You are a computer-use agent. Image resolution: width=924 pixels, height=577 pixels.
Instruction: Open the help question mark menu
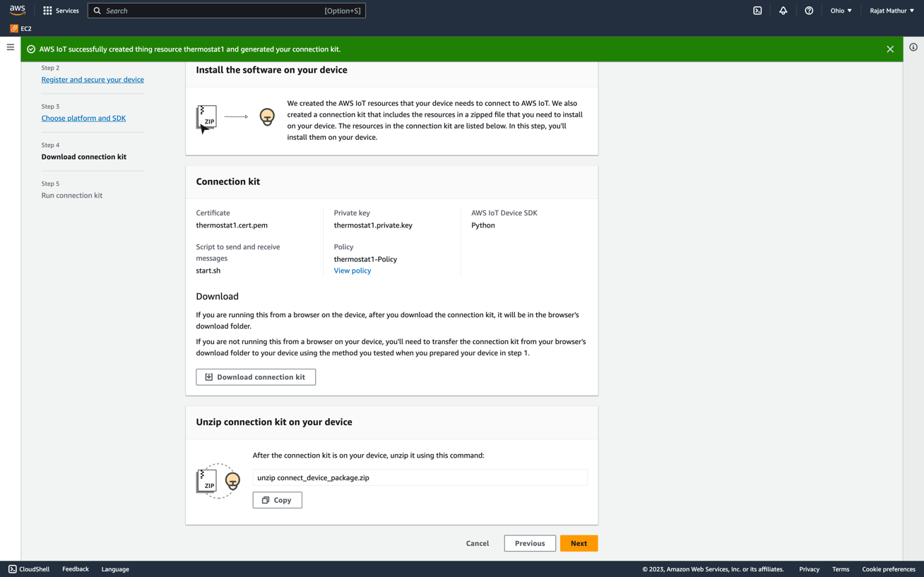click(809, 11)
